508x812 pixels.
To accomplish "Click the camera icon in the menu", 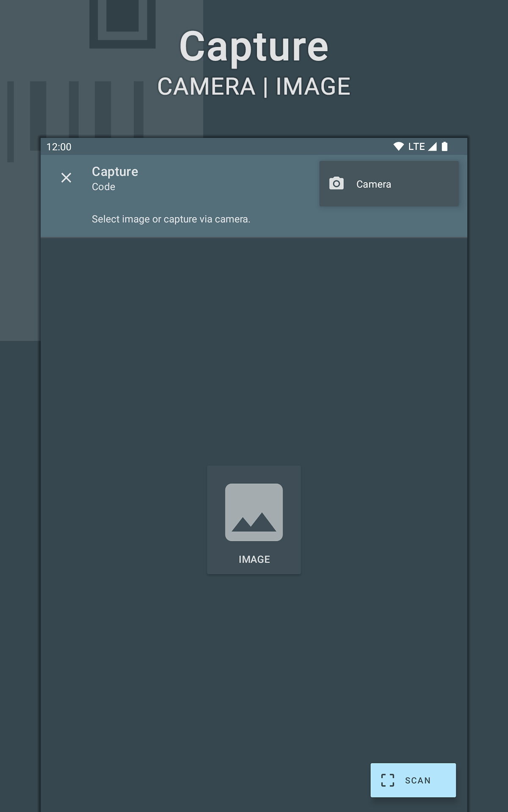I will 337,184.
